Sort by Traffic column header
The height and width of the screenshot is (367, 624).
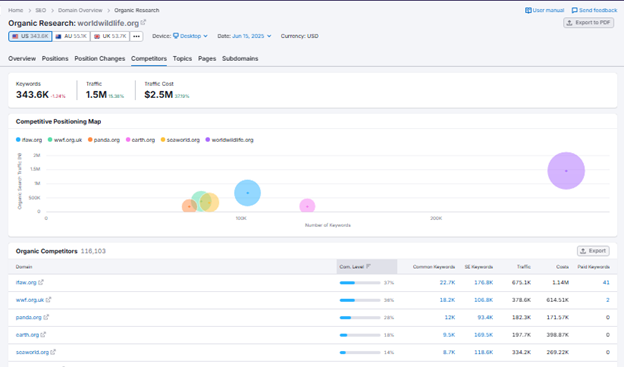[524, 267]
